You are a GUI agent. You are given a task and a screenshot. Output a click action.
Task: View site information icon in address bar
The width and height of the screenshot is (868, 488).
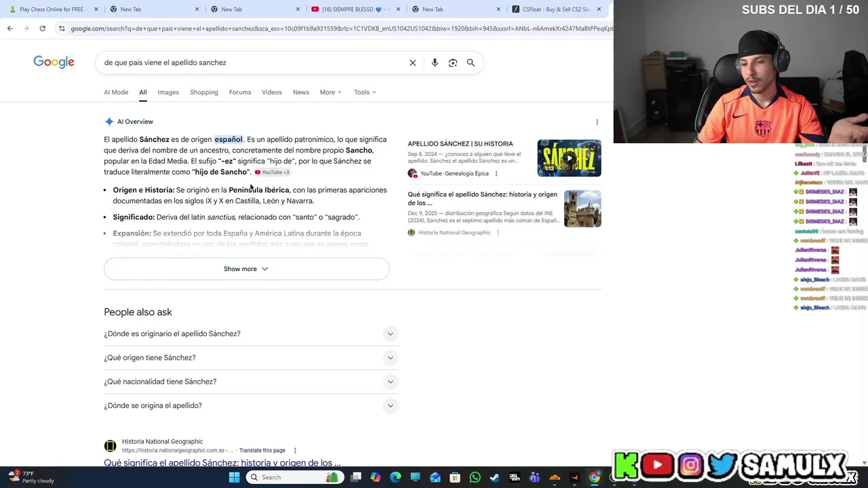click(62, 28)
